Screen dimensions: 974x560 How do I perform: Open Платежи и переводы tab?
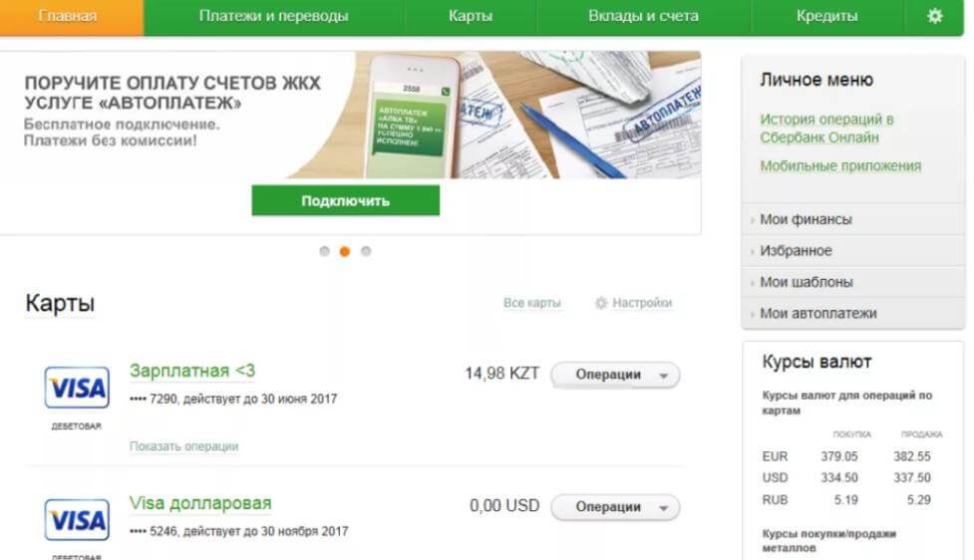(x=273, y=16)
